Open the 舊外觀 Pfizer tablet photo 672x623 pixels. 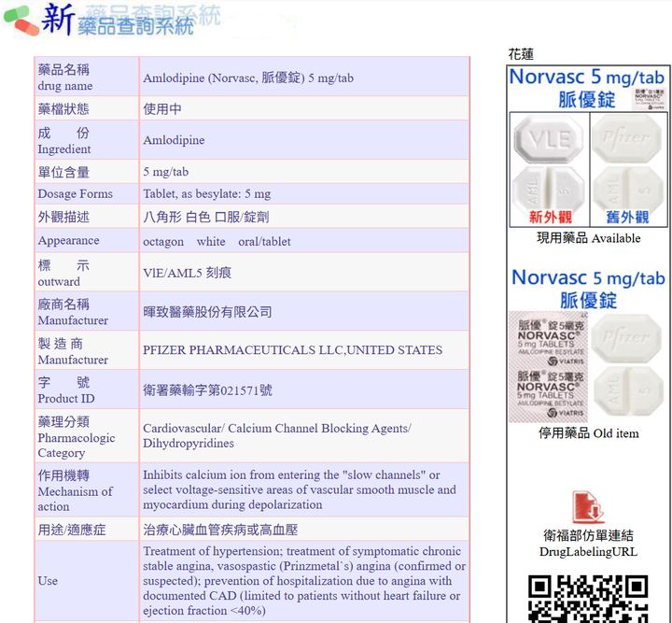click(x=629, y=169)
